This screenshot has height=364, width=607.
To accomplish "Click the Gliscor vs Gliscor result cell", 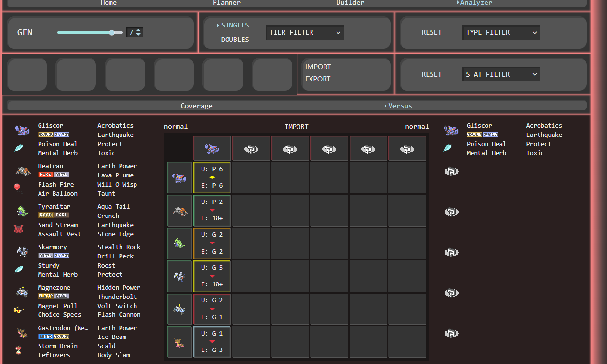I will [212, 178].
